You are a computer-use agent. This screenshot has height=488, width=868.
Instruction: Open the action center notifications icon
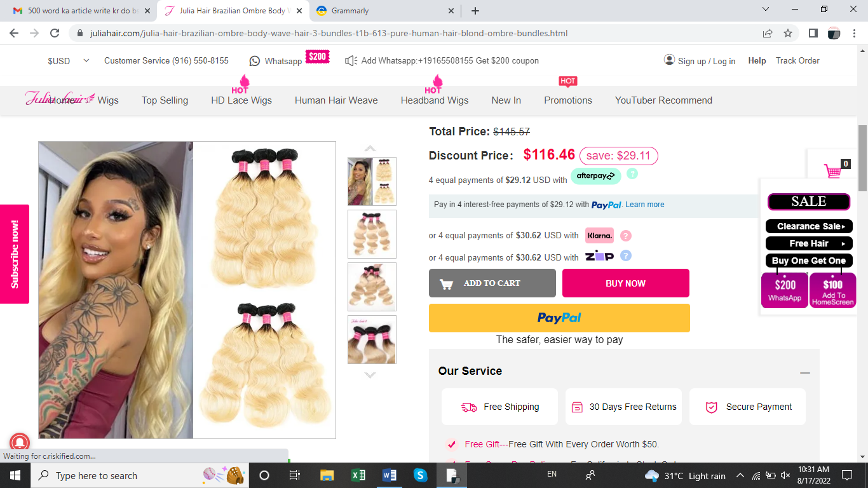click(x=846, y=475)
